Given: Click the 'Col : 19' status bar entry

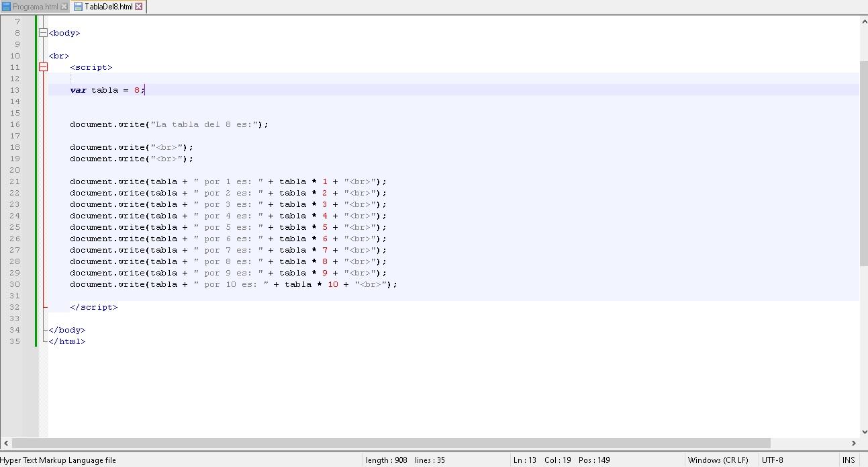Looking at the screenshot, I should coord(558,460).
